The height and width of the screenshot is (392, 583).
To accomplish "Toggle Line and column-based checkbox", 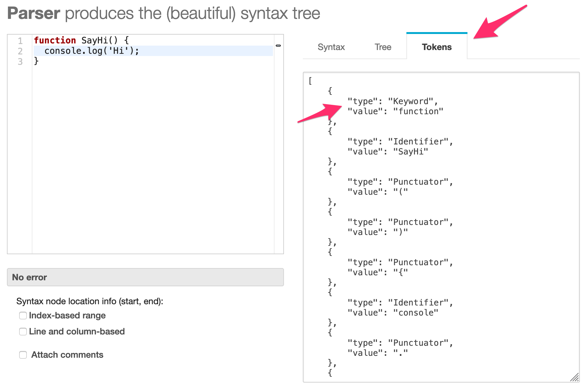I will pyautogui.click(x=23, y=332).
